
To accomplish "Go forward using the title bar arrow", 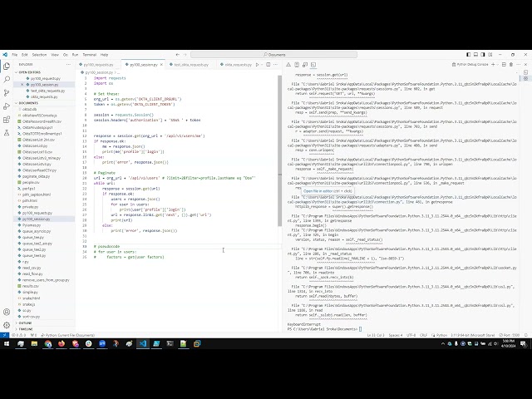I will (185, 55).
